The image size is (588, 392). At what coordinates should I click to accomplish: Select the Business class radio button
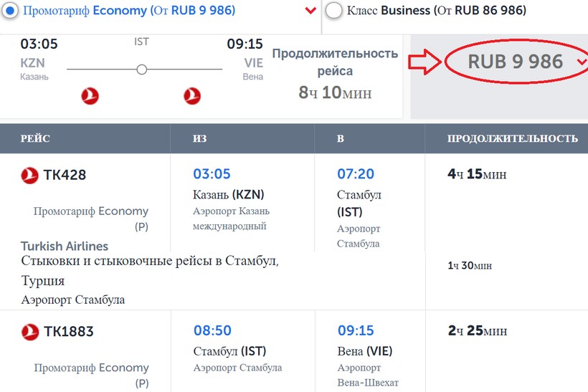coord(333,11)
